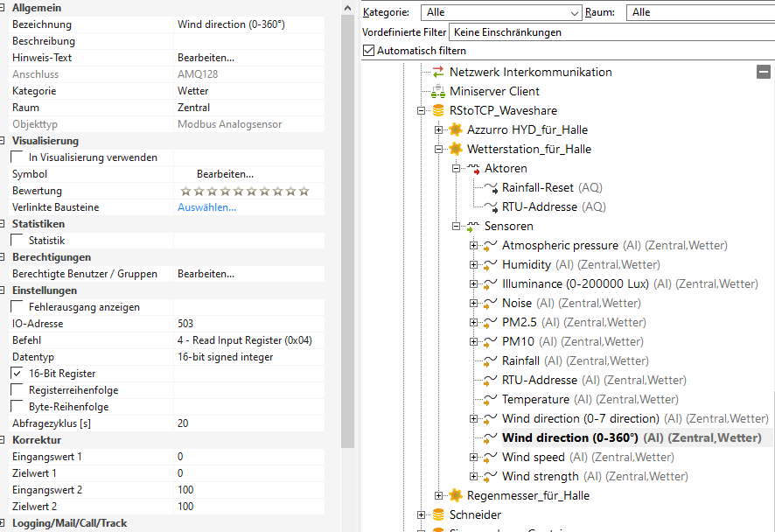Click the Temperature sensor icon
Image resolution: width=775 pixels, height=532 pixels.
click(x=491, y=400)
